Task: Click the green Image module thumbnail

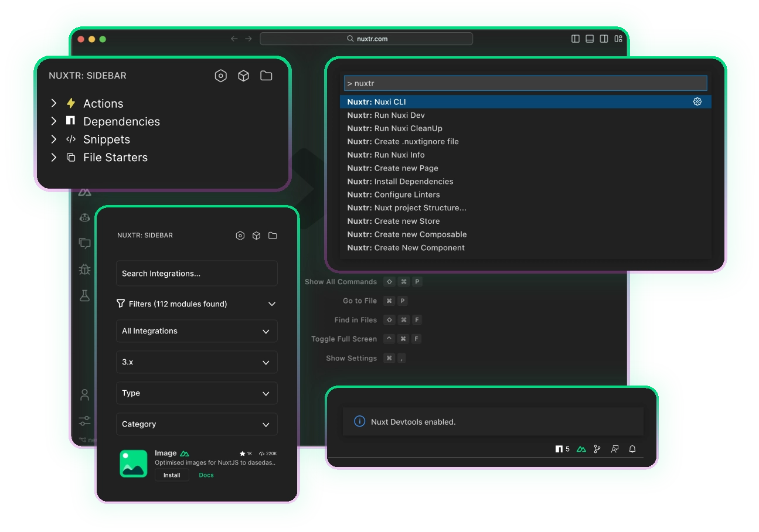Action: (x=134, y=463)
